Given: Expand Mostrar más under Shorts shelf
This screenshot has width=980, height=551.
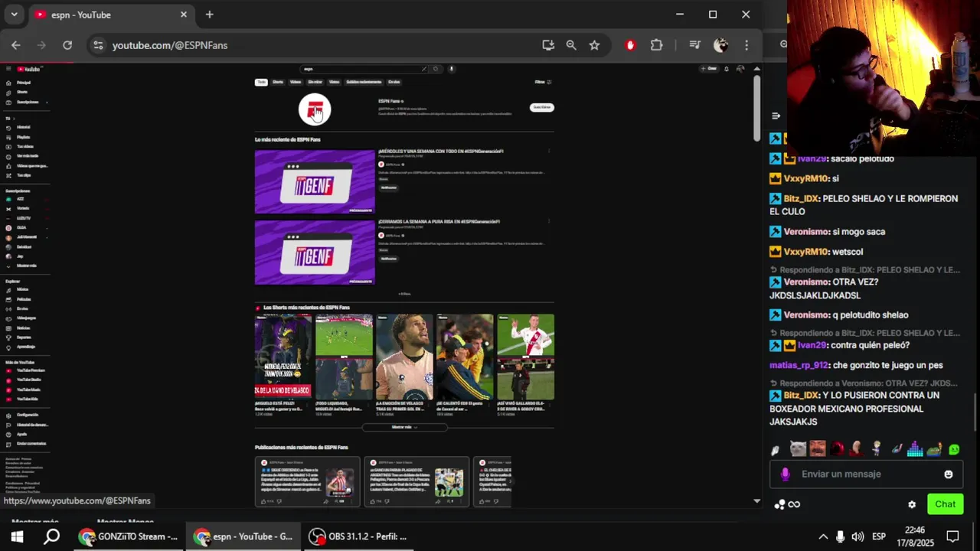Looking at the screenshot, I should coord(404,427).
